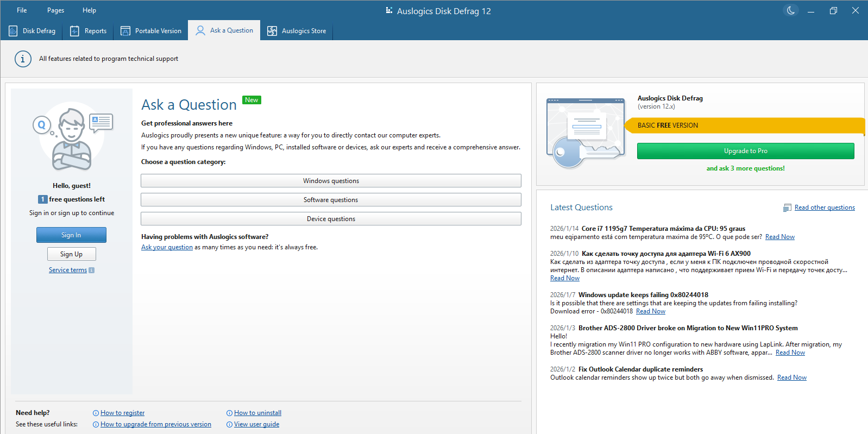Image resolution: width=868 pixels, height=434 pixels.
Task: Open the Service terms link
Action: click(x=68, y=270)
